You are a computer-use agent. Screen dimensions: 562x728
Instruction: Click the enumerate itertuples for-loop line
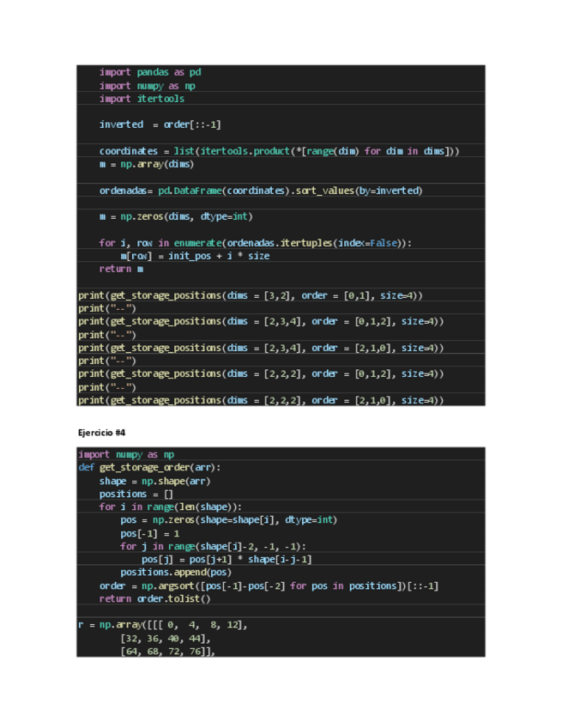[x=255, y=243]
